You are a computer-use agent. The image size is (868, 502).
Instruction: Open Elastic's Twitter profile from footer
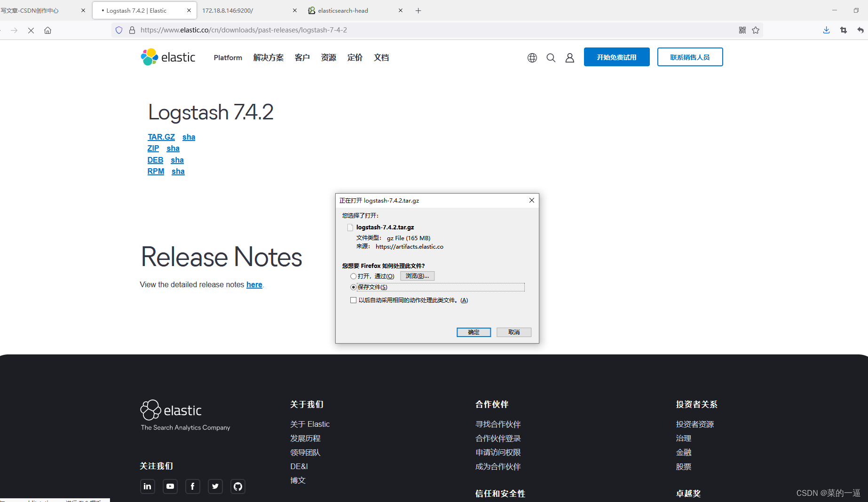(215, 486)
